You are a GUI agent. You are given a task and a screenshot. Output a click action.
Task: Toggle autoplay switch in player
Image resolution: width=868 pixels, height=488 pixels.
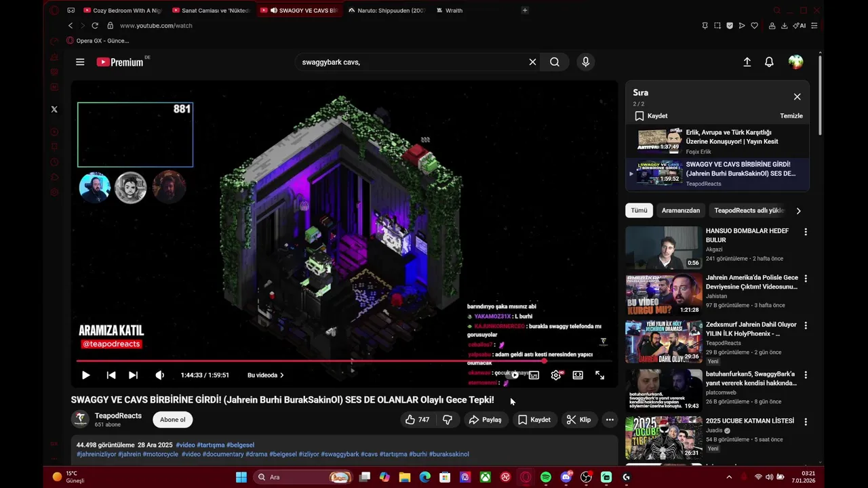(515, 375)
